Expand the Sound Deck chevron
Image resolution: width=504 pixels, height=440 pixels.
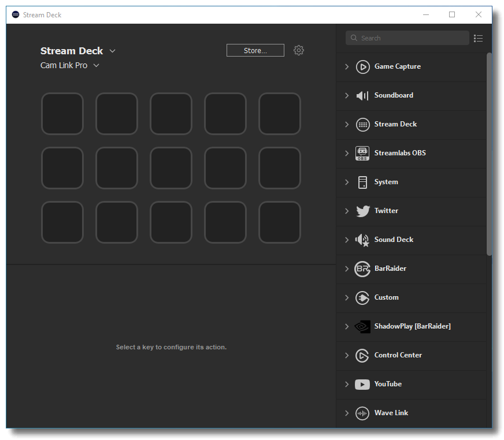347,240
